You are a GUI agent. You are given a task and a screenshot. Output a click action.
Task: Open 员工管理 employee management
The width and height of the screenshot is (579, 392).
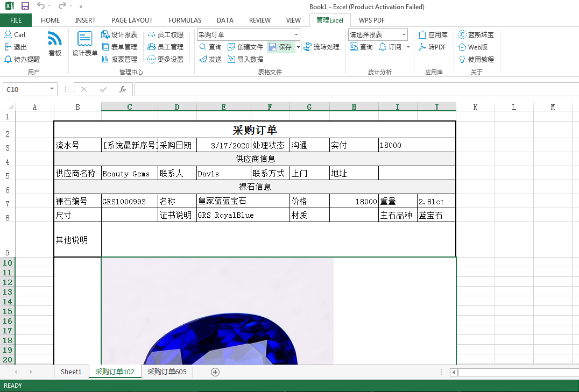[x=165, y=47]
